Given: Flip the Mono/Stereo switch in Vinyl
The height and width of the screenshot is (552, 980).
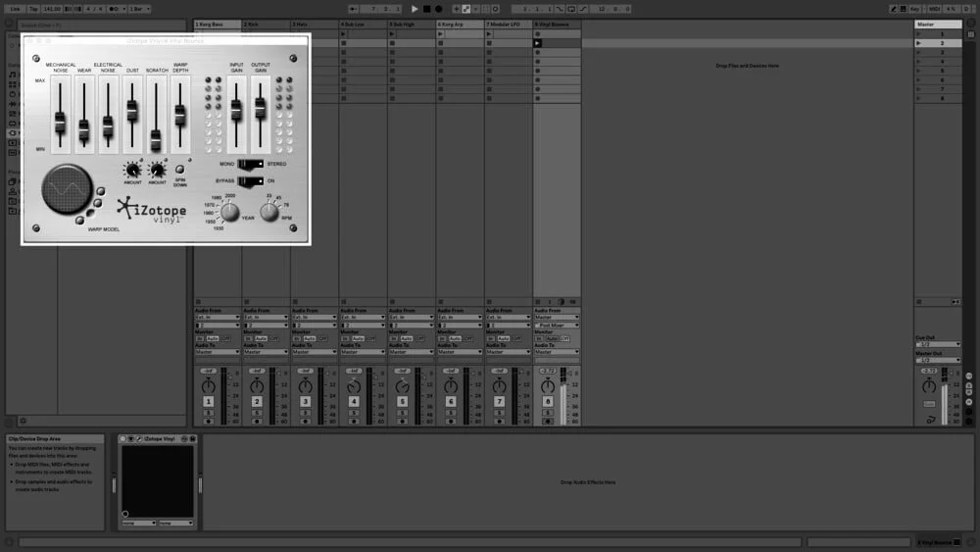Looking at the screenshot, I should (x=251, y=164).
